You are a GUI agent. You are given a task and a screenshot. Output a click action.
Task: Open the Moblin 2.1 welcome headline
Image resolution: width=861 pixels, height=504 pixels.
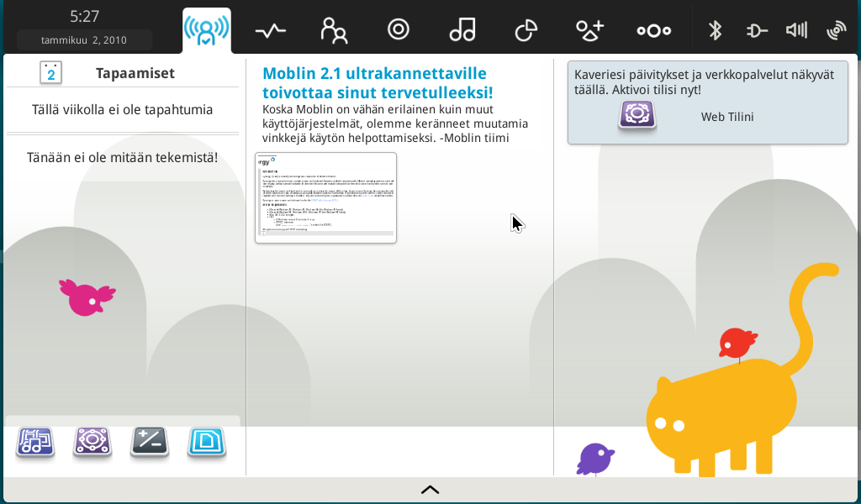click(378, 83)
